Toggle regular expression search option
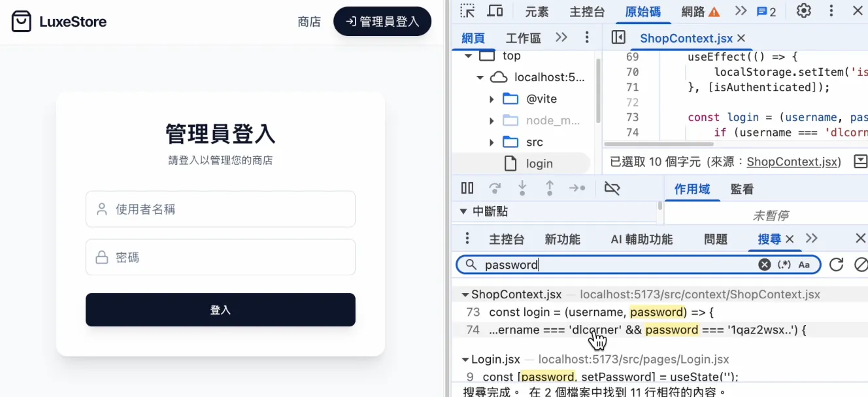 coord(784,265)
